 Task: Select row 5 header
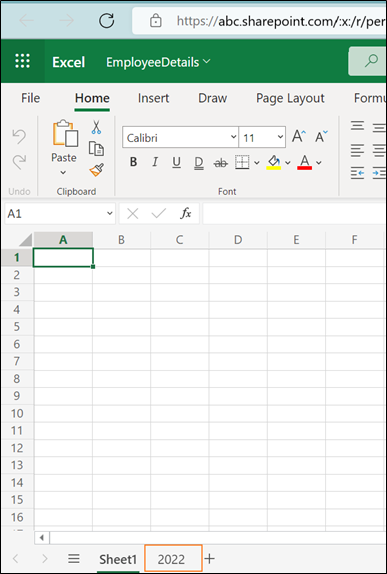tap(17, 327)
